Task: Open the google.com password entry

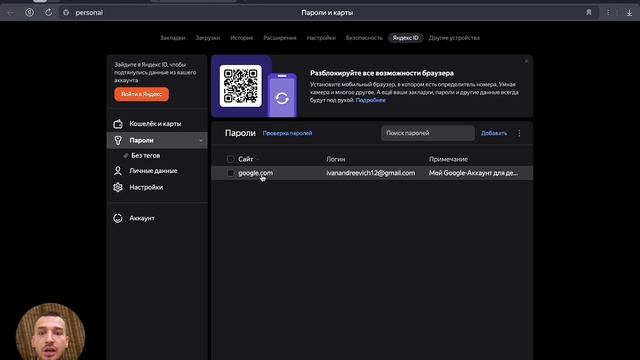Action: [256, 173]
